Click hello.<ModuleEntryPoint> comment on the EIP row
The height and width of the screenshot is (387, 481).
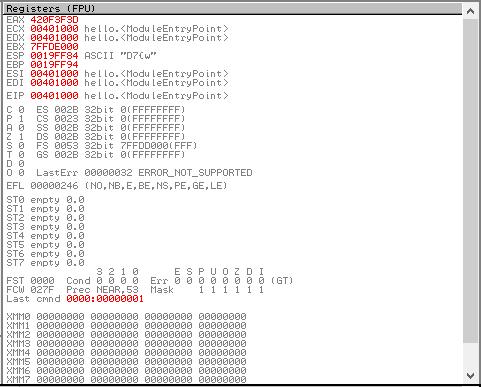click(x=156, y=96)
